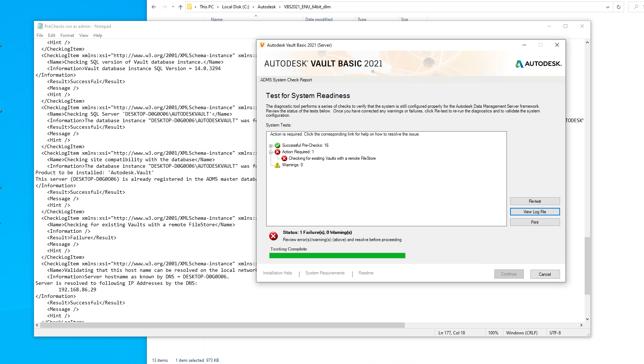Click the Vault V icon in the dialog titlebar
The image size is (644, 364).
[262, 45]
